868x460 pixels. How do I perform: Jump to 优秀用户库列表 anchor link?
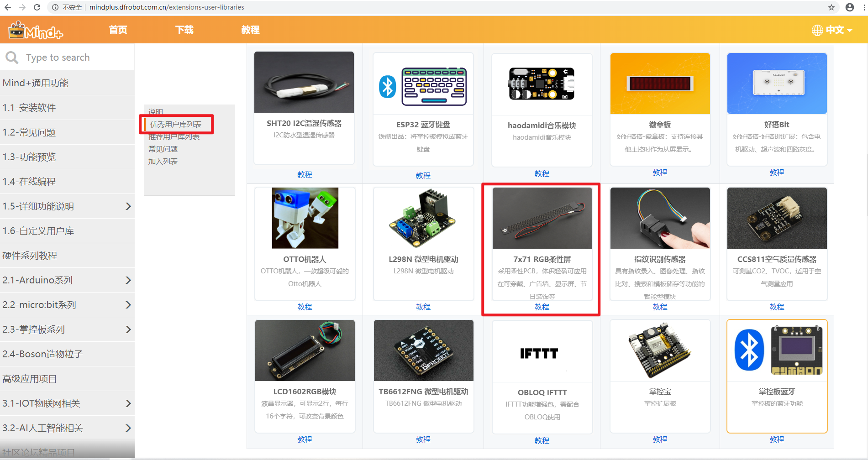176,125
